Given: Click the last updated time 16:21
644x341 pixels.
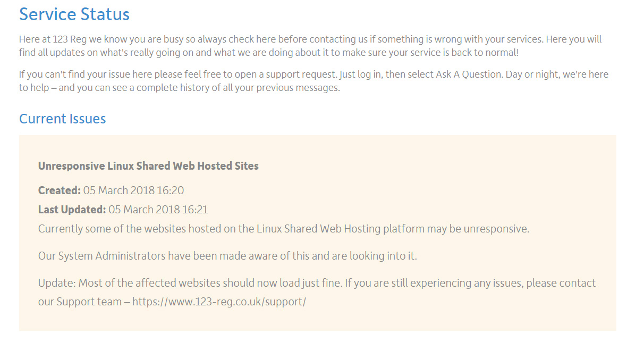Looking at the screenshot, I should click(195, 210).
